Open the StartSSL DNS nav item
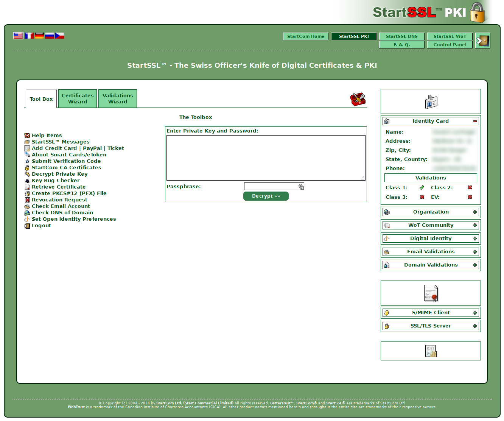The height and width of the screenshot is (421, 504). click(402, 36)
